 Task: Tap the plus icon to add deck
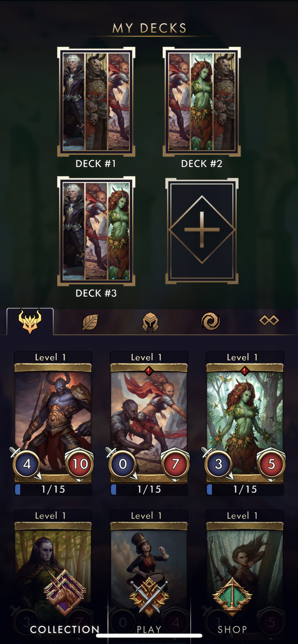pyautogui.click(x=202, y=231)
